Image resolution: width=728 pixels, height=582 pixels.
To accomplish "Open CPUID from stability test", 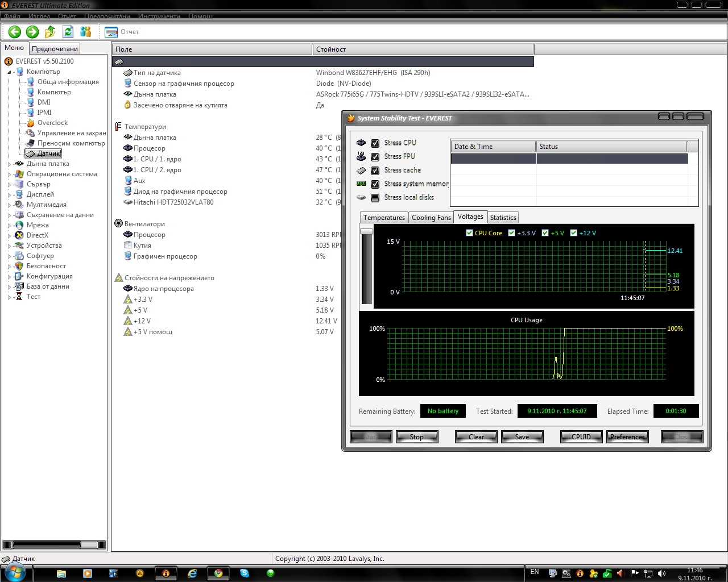I will 581,436.
